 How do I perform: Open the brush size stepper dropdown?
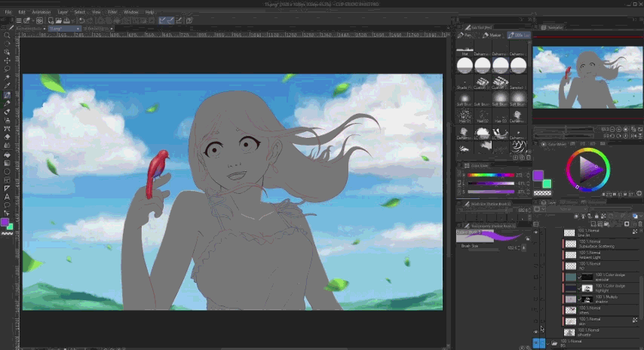[525, 247]
